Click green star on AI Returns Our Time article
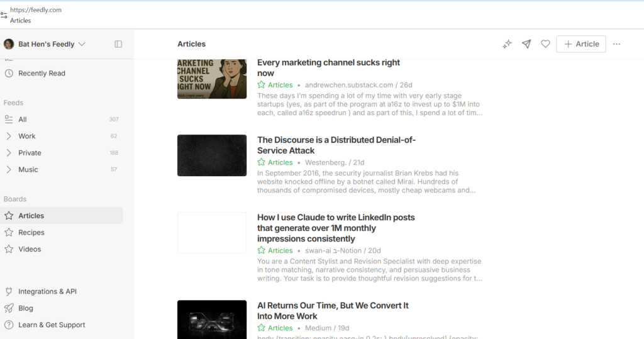644x339 pixels. tap(261, 328)
